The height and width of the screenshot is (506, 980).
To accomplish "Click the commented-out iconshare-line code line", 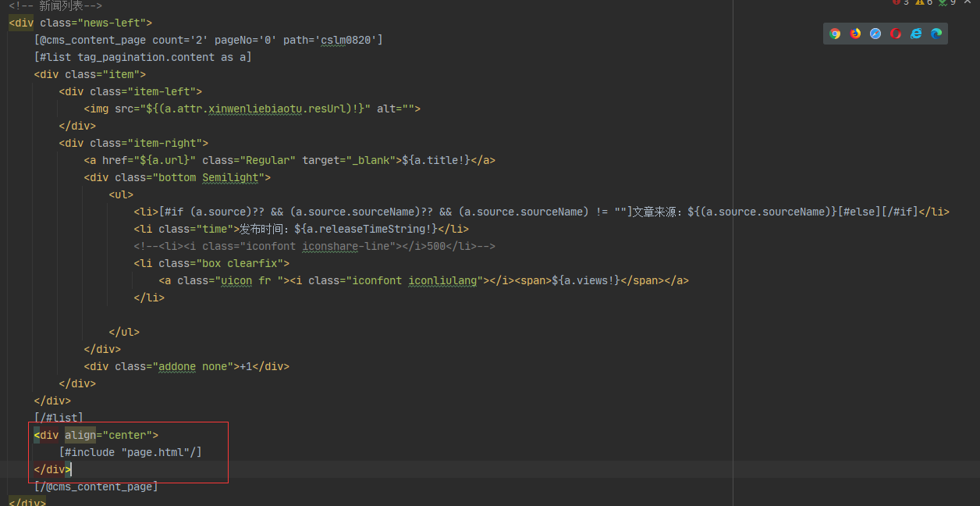I will coord(314,246).
